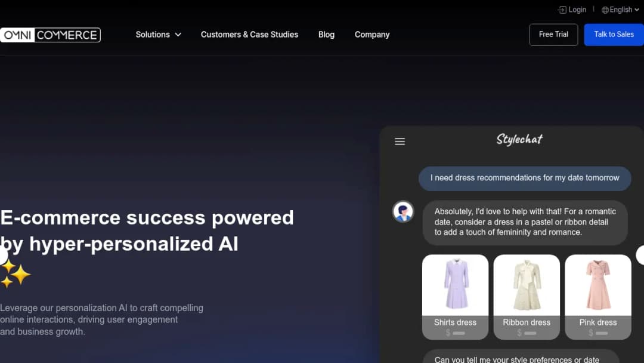Image resolution: width=644 pixels, height=363 pixels.
Task: Click the Login arrow icon
Action: pyautogui.click(x=562, y=10)
